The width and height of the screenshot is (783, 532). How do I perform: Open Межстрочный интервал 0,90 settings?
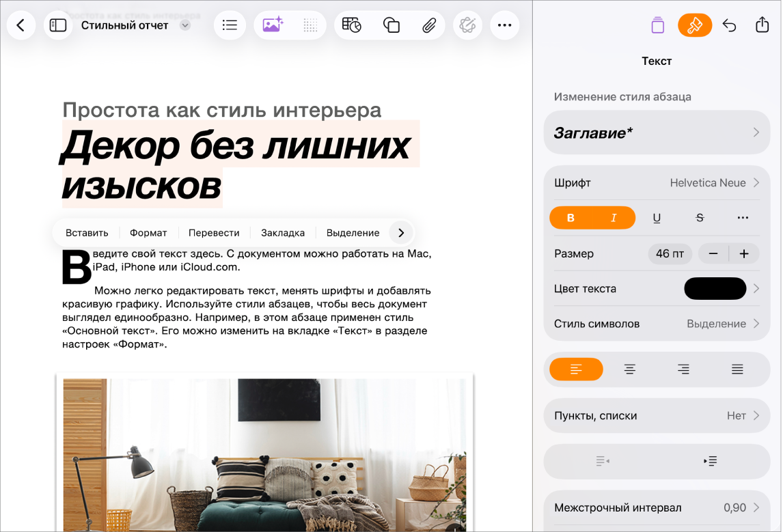pyautogui.click(x=657, y=507)
